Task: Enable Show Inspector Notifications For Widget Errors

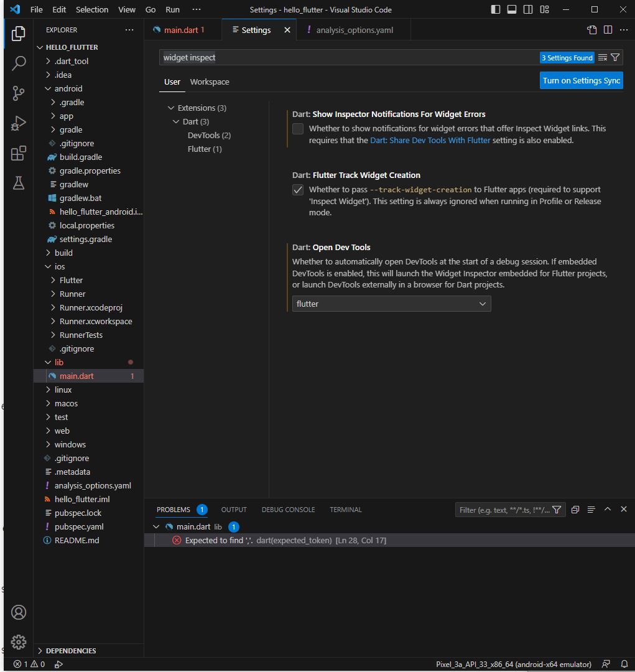Action: click(x=298, y=129)
